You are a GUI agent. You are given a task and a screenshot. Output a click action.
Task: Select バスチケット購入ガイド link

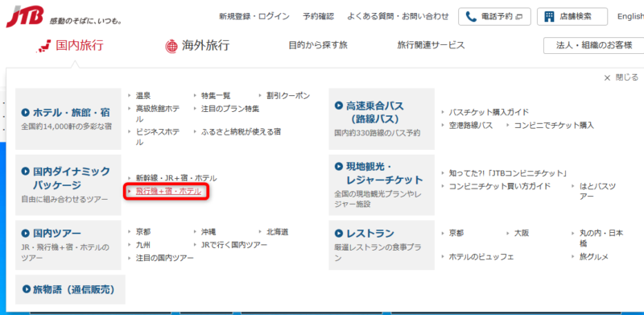489,112
